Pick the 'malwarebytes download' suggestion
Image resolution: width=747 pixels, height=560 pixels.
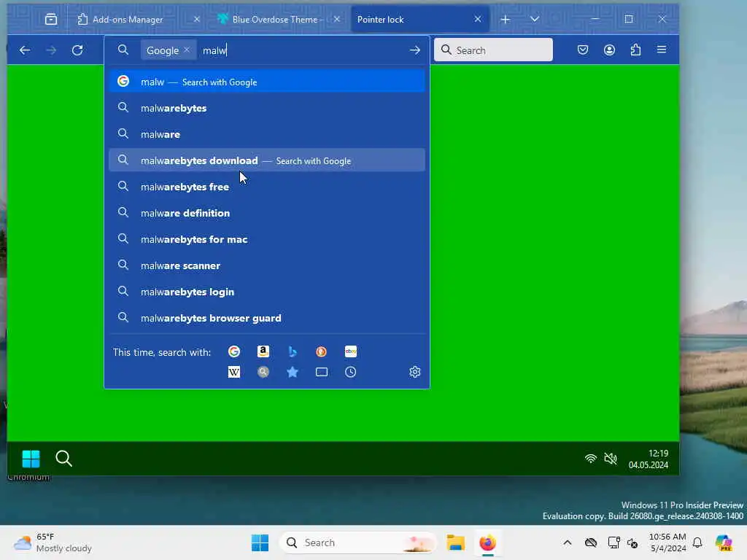(x=267, y=160)
